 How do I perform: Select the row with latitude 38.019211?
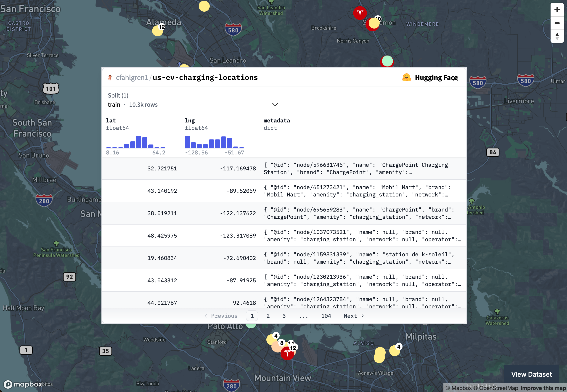162,213
